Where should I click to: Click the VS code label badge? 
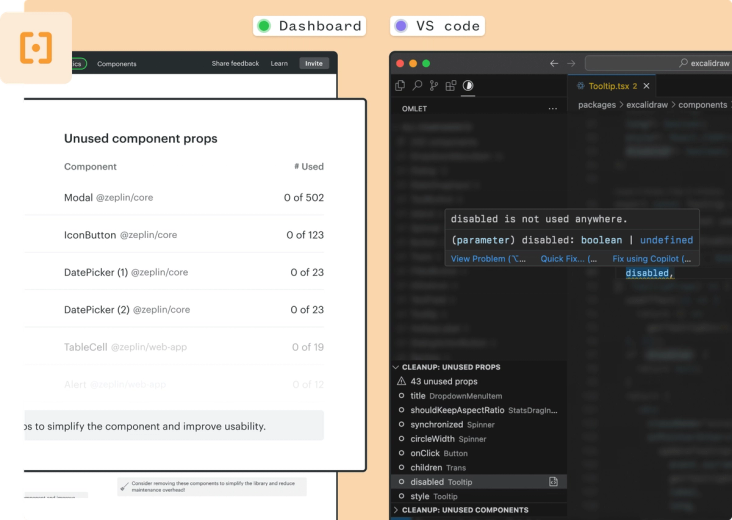point(437,26)
